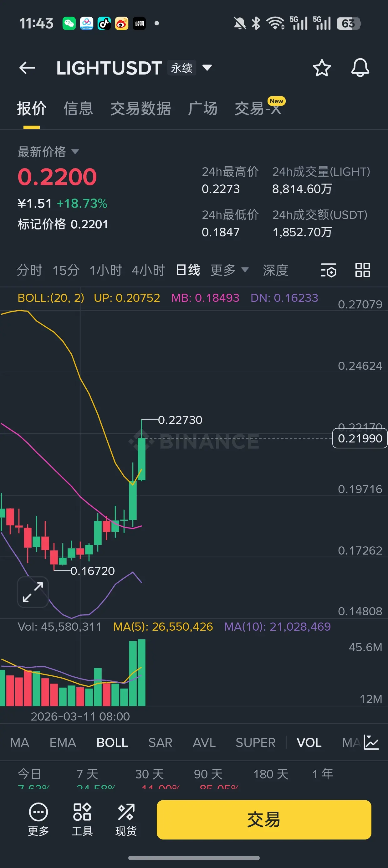Add LIGHTUSDT to favorites with star

coord(322,68)
